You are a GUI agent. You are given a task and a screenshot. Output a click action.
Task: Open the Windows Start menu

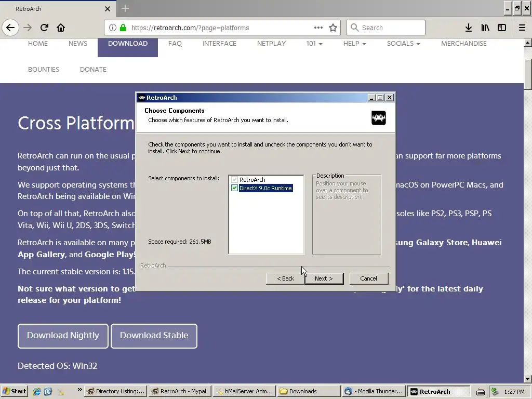15,391
